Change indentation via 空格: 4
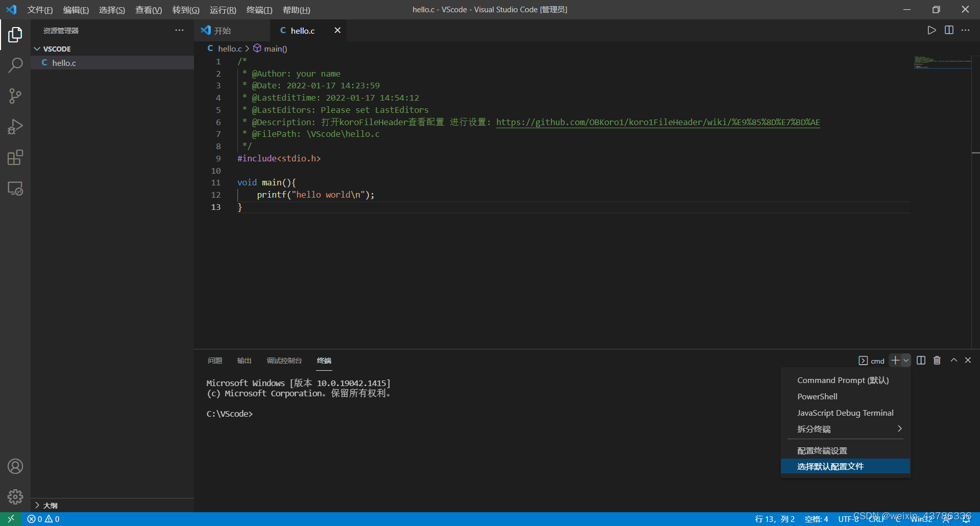980x526 pixels. tap(816, 519)
